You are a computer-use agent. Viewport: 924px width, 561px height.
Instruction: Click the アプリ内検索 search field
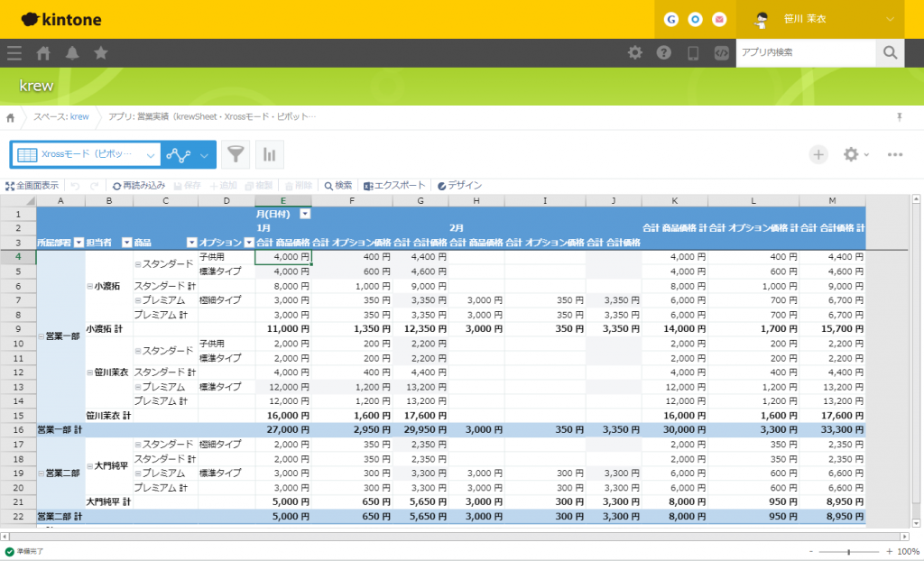(x=806, y=52)
